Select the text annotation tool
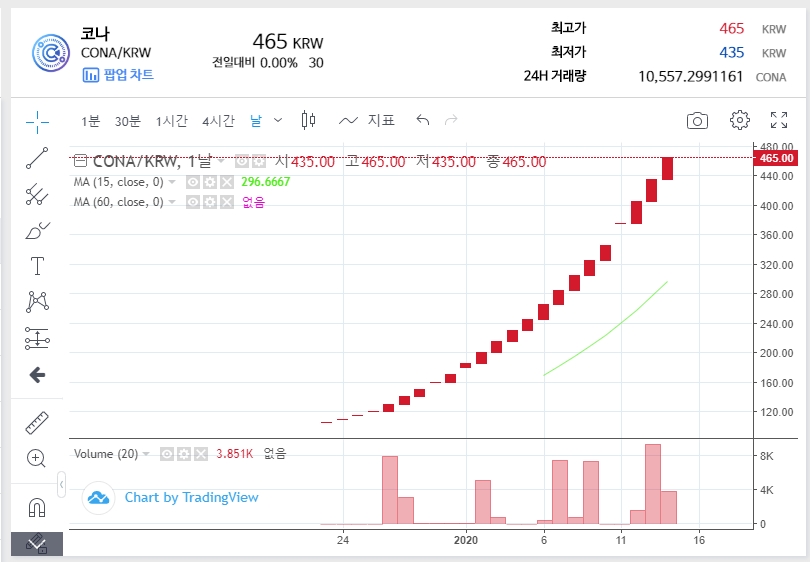This screenshot has height=562, width=810. [37, 266]
